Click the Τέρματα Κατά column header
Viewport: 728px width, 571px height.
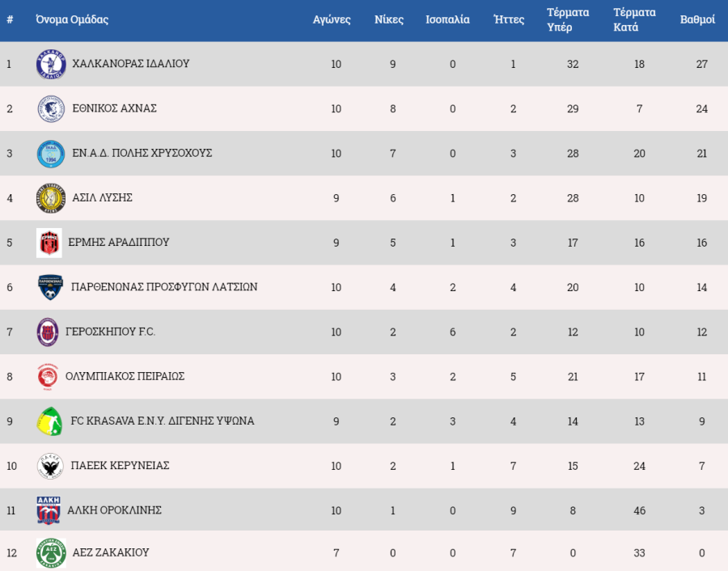(634, 19)
